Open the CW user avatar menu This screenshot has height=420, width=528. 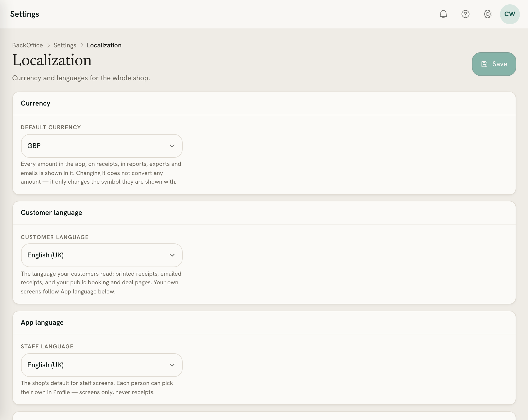[510, 14]
